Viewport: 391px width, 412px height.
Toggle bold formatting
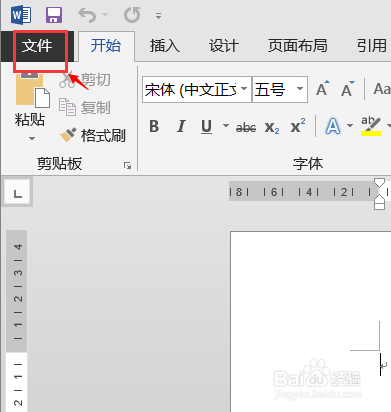154,126
